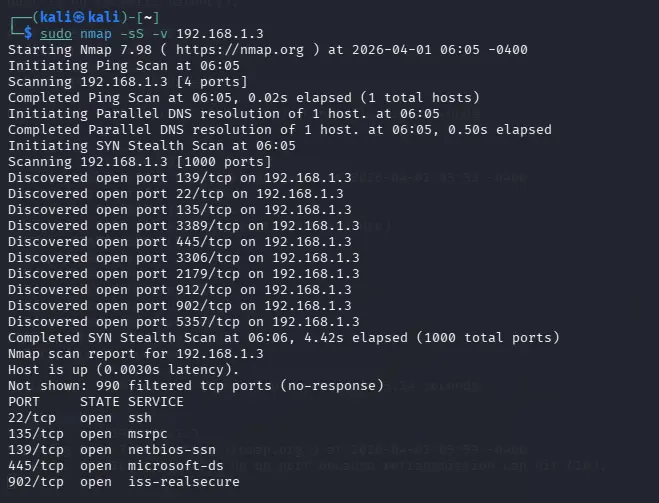Click the "Discovered open port 5357/tcp" line
659x503 pixels.
(183, 321)
